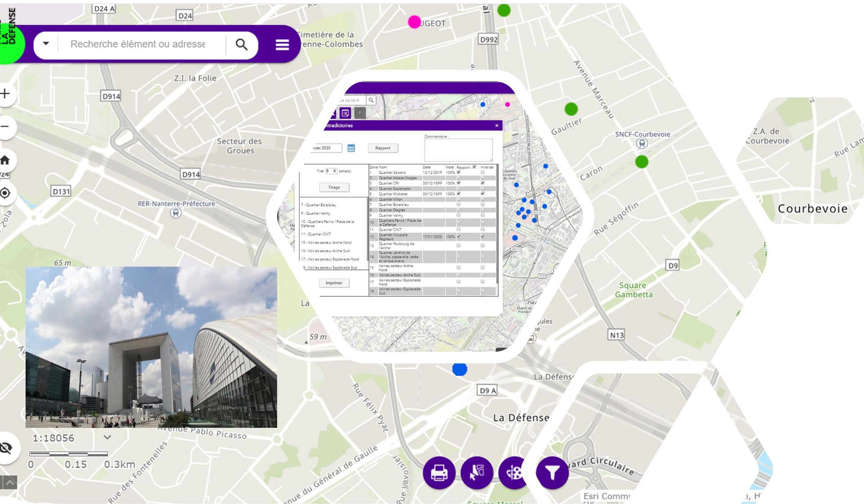Viewport: 864px width, 504px height.
Task: Check Invalide box for Quartier Saisons
Action: tap(482, 172)
